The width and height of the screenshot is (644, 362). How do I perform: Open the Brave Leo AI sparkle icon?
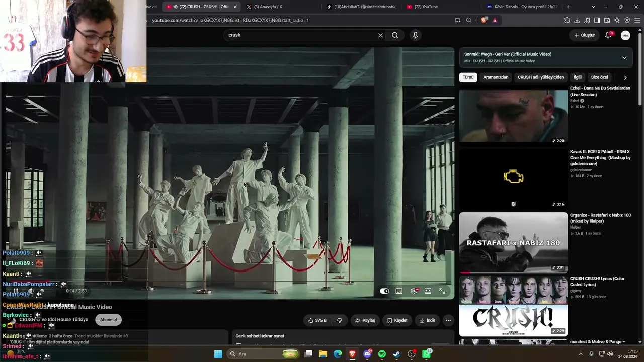617,20
